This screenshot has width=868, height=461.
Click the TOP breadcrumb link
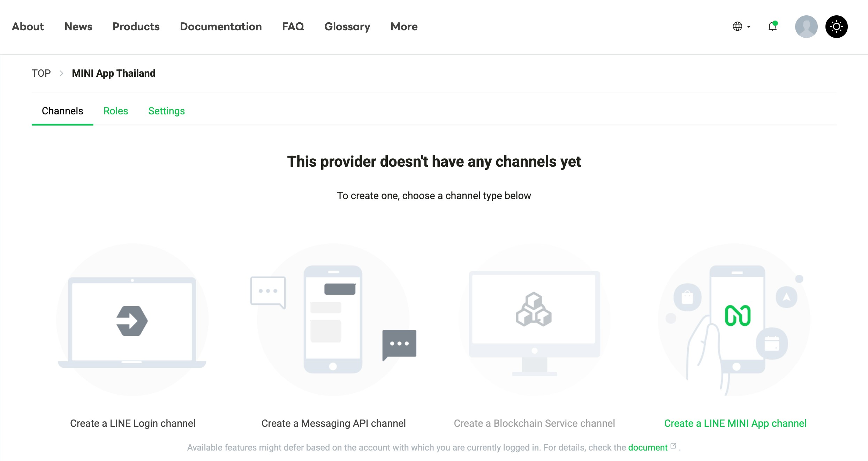[41, 73]
